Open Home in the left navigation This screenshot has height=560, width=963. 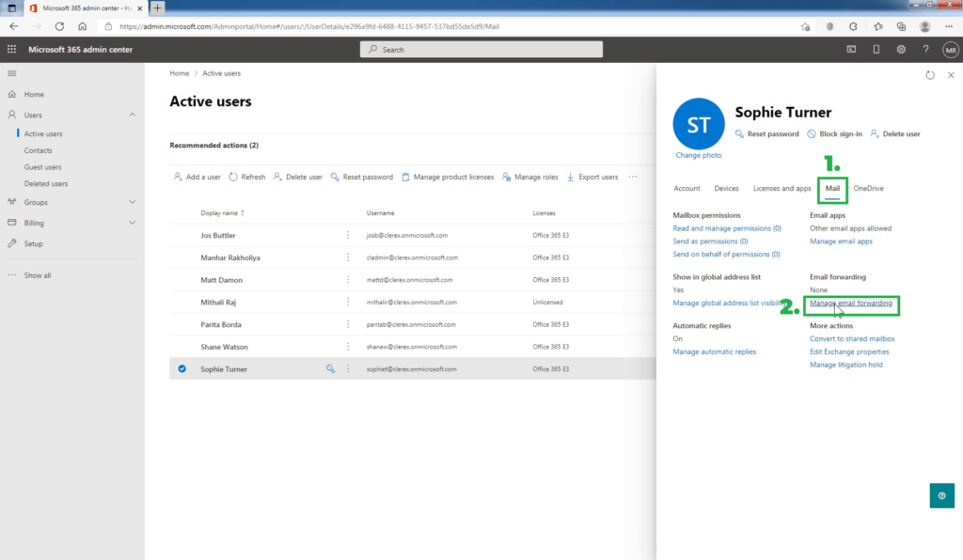[x=34, y=95]
